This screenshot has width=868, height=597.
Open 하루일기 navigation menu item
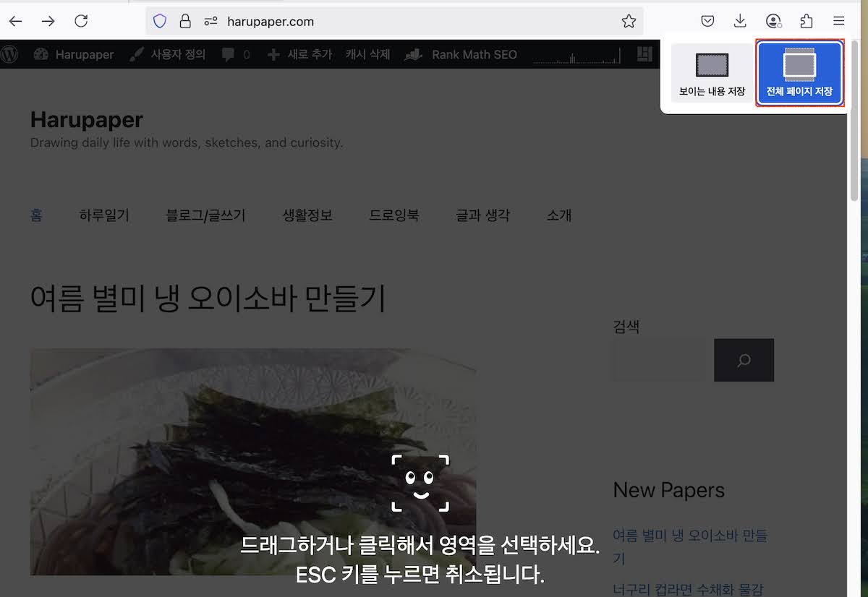104,215
